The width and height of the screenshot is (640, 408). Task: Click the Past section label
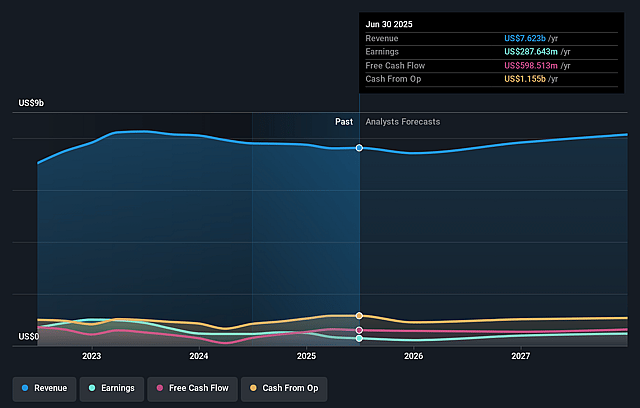point(344,122)
